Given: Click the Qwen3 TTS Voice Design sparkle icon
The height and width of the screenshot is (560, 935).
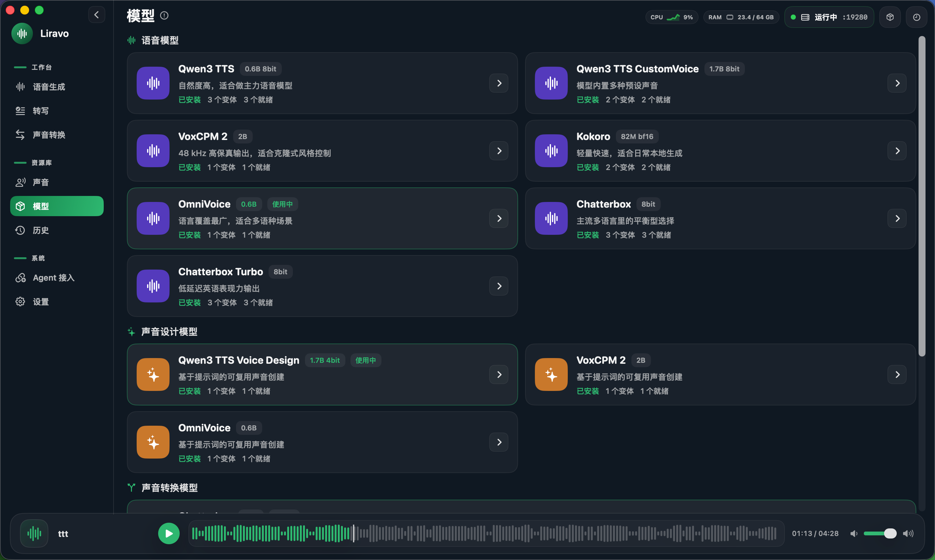Looking at the screenshot, I should click(153, 374).
